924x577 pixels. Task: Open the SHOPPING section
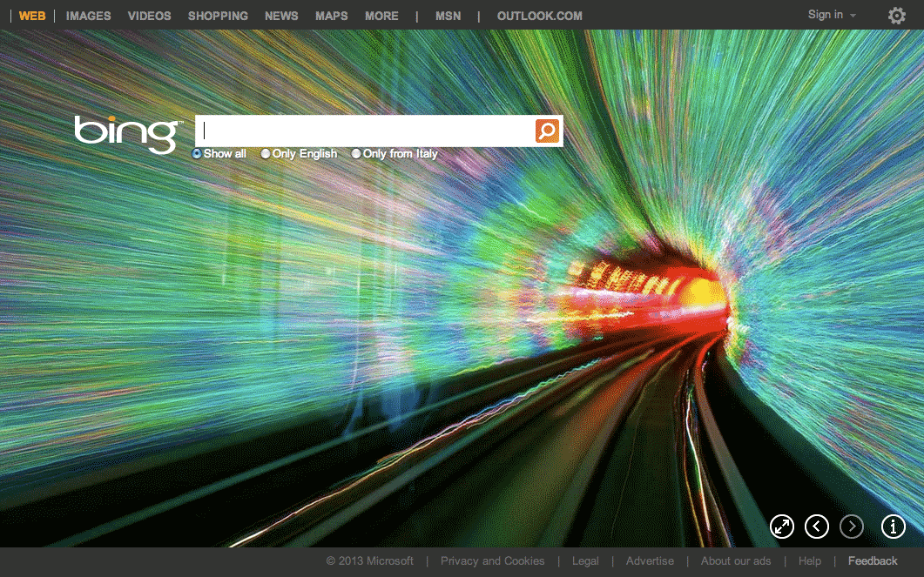218,16
